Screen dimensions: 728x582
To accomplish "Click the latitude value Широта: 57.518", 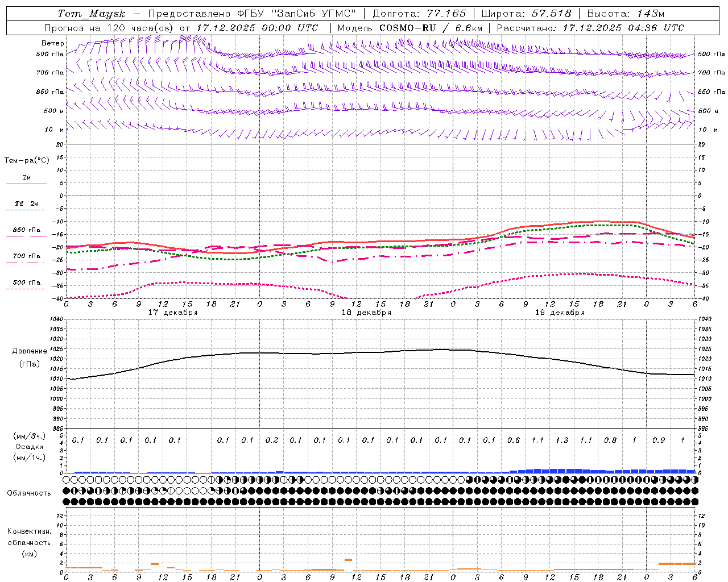I will (x=526, y=14).
